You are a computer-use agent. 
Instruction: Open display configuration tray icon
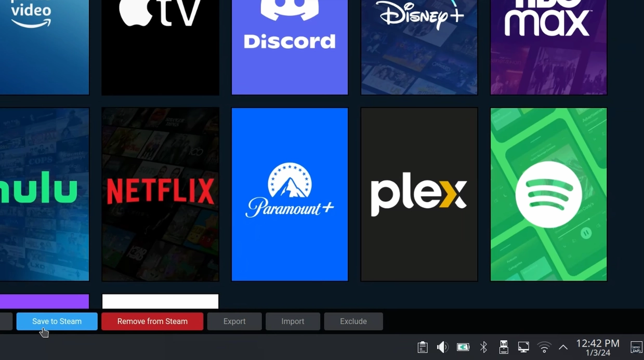click(523, 347)
